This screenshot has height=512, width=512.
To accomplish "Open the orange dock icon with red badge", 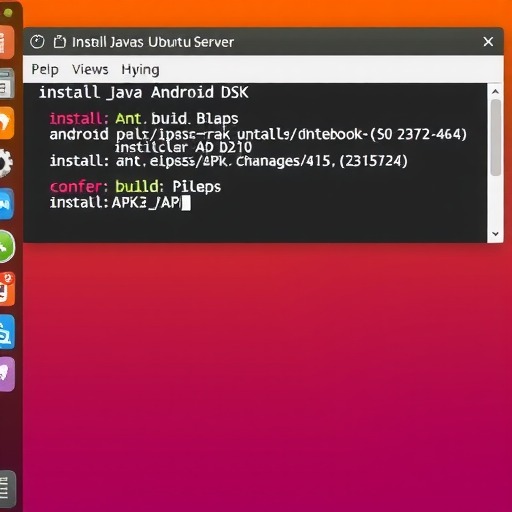I will tap(7, 289).
